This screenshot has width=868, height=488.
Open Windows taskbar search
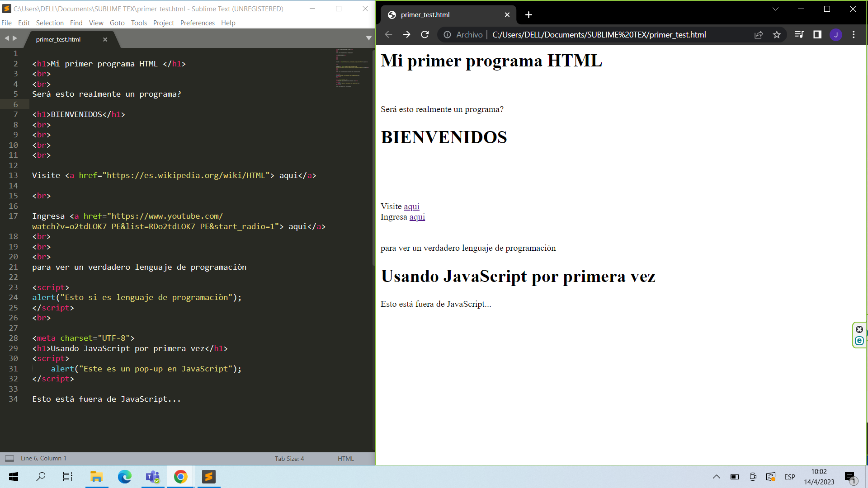click(x=41, y=477)
